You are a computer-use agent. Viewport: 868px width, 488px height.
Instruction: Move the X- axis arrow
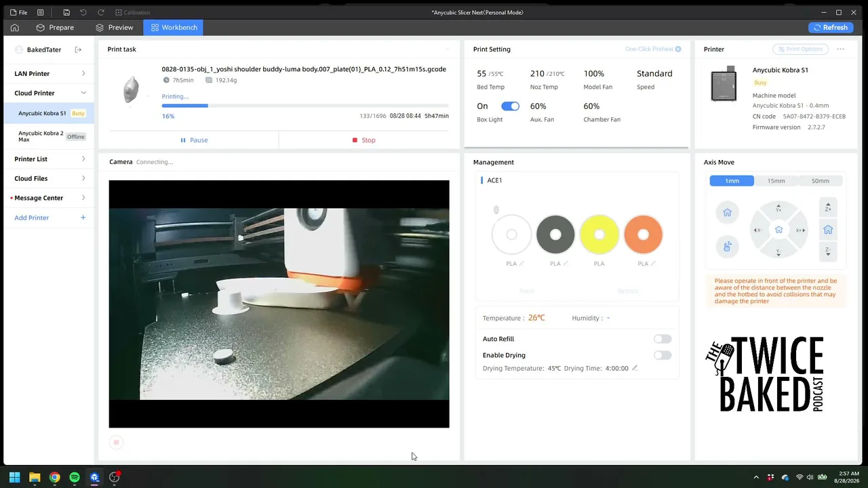pos(757,230)
